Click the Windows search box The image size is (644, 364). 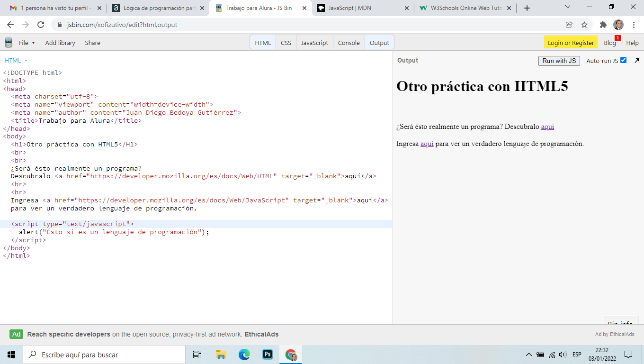coord(104,355)
